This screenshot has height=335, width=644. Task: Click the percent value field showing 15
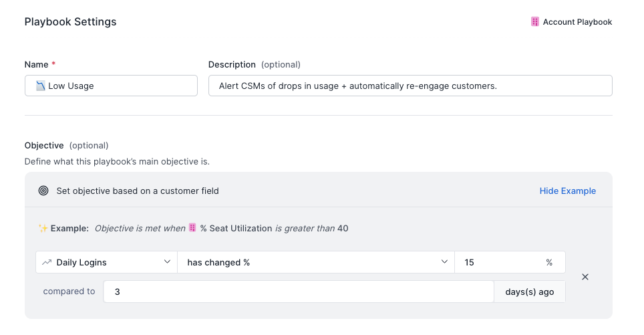coord(498,262)
